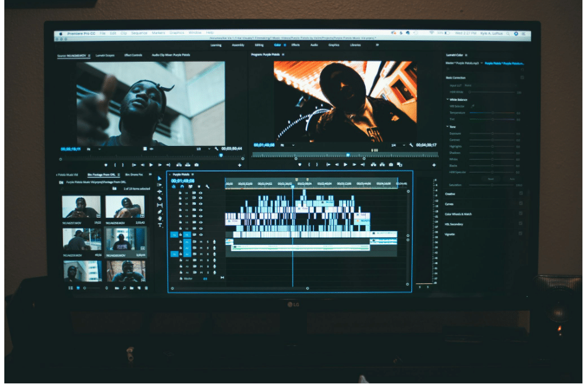Solo audio track A1
This screenshot has width=588, height=384.
point(208,242)
